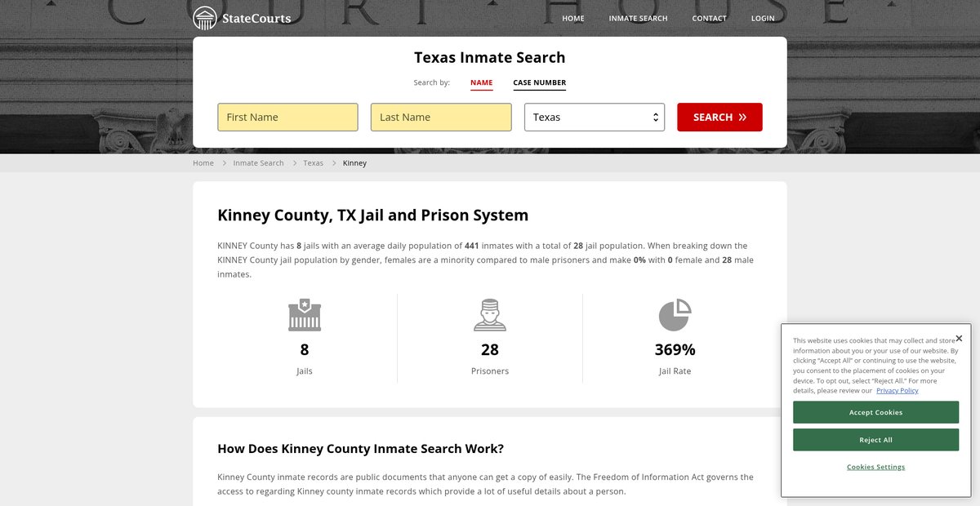Open the INMATE SEARCH menu item
980x506 pixels.
click(x=638, y=18)
